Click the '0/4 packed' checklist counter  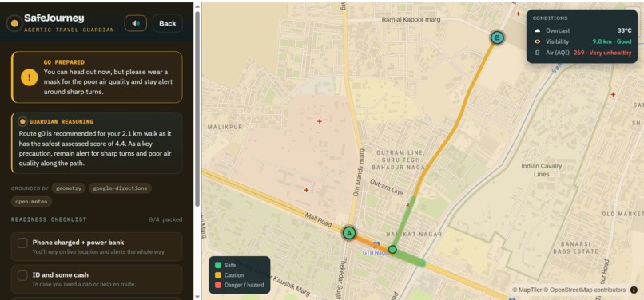click(165, 219)
